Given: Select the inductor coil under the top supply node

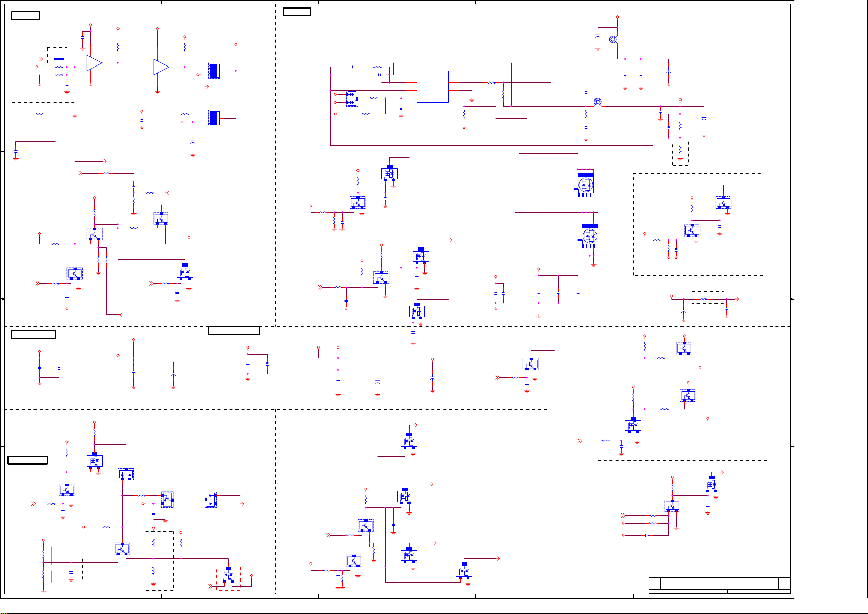Looking at the screenshot, I should (613, 39).
